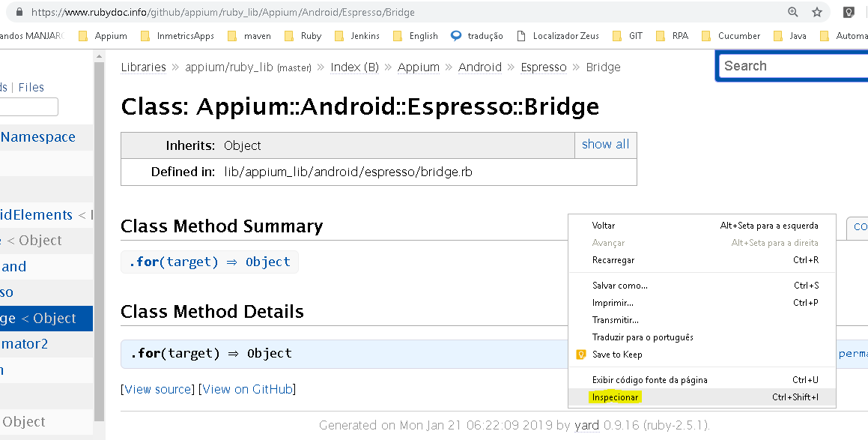The height and width of the screenshot is (440, 868).
Task: Open the RPA bookmarks folder
Action: (x=672, y=36)
